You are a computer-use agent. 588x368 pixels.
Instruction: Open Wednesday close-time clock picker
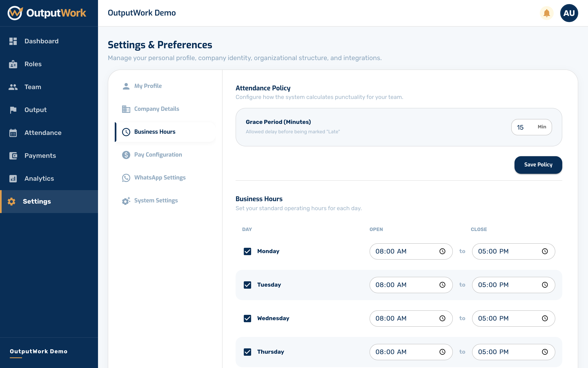point(545,319)
